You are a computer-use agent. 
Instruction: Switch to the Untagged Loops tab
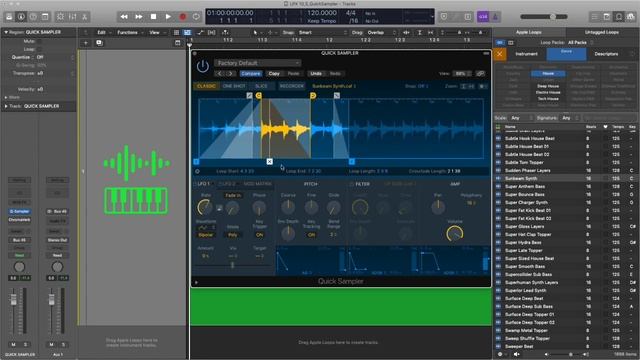pyautogui.click(x=602, y=32)
